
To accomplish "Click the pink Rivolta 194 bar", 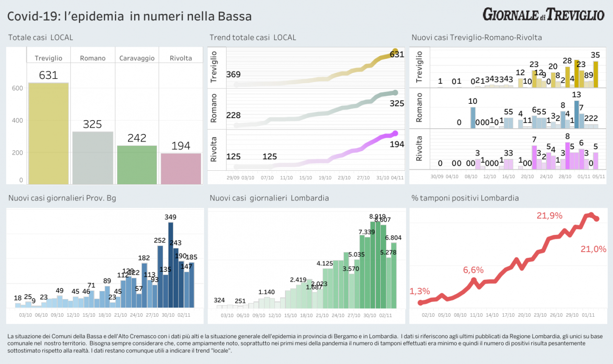I will (181, 168).
